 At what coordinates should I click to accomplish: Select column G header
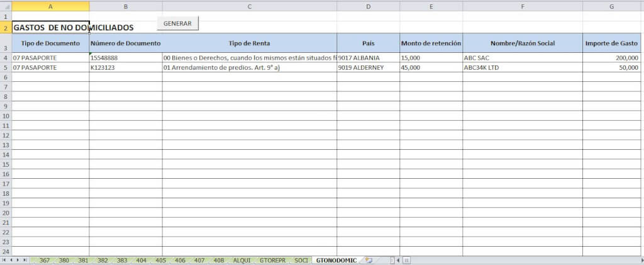coord(612,6)
